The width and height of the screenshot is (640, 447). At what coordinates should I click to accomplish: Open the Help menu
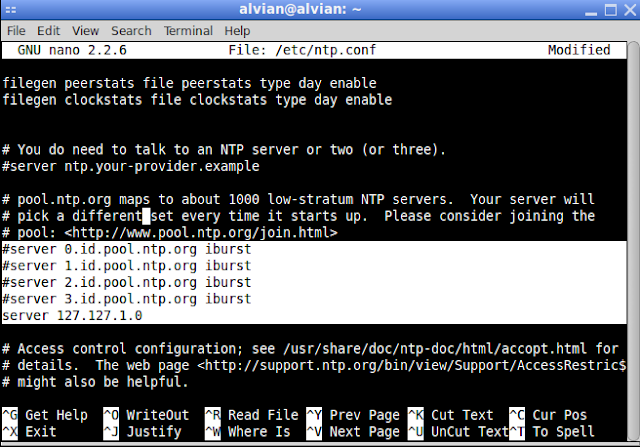[237, 31]
